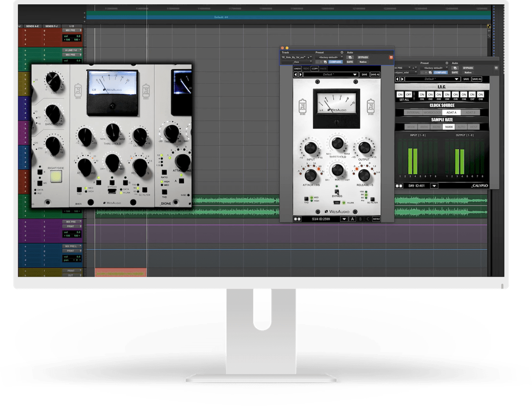Open factory default preset dropdown in Rhea header
This screenshot has width=532, height=406.
329,57
